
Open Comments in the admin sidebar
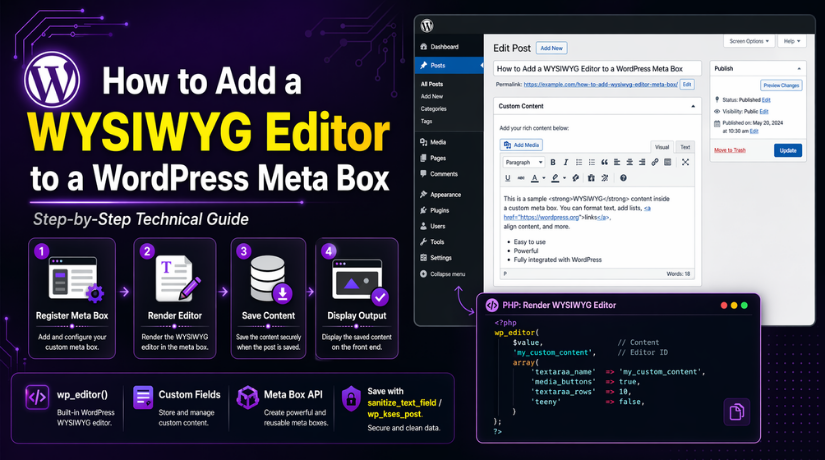click(449, 174)
